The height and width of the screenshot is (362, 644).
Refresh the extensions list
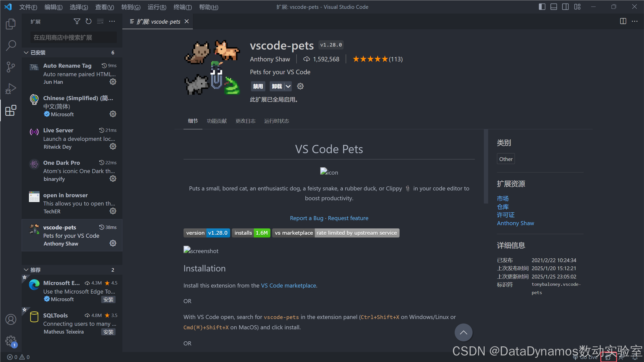click(88, 21)
